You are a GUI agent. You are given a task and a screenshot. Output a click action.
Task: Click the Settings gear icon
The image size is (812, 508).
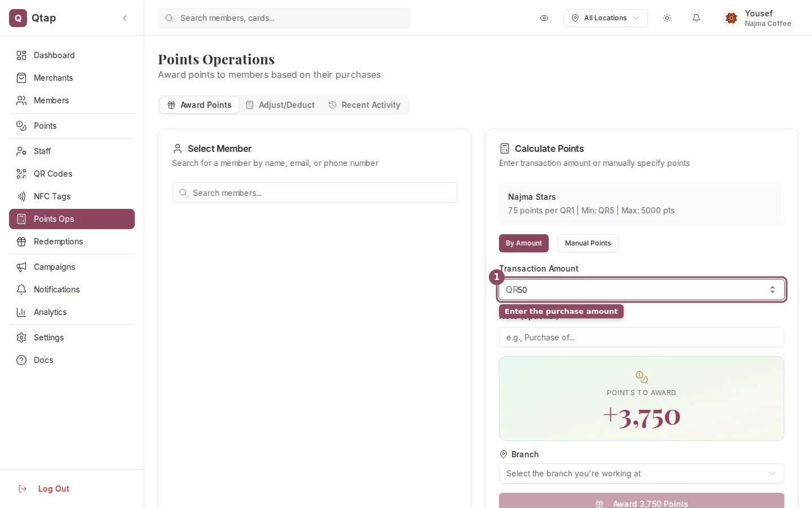point(21,338)
